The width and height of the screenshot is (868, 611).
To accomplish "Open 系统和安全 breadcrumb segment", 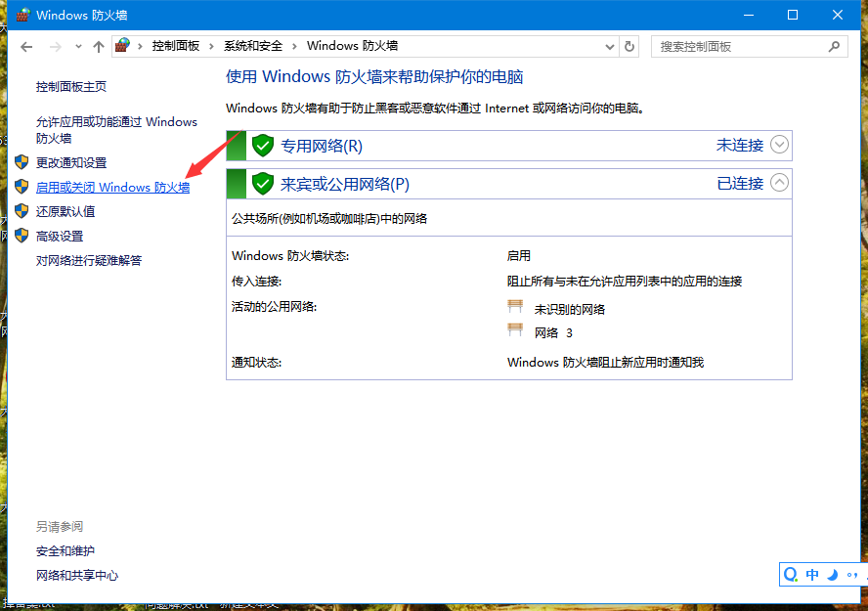I will tap(253, 46).
